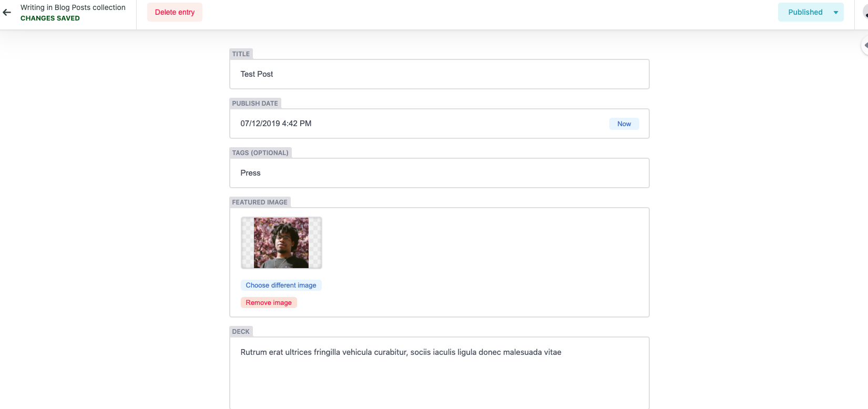Toggle the preview pane arrow at right edge
Image resolution: width=868 pixels, height=409 pixels.
865,45
